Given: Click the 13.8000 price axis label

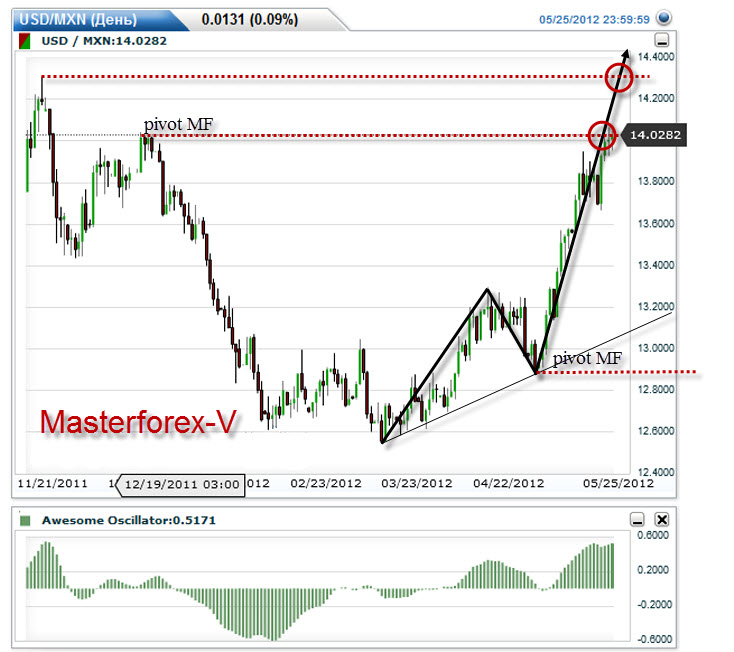Looking at the screenshot, I should click(656, 181).
